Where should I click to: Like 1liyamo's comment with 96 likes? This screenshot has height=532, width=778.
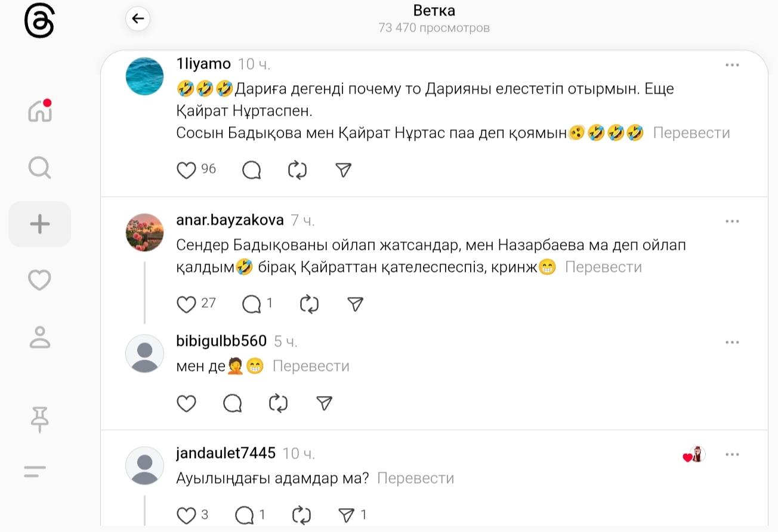click(x=187, y=171)
